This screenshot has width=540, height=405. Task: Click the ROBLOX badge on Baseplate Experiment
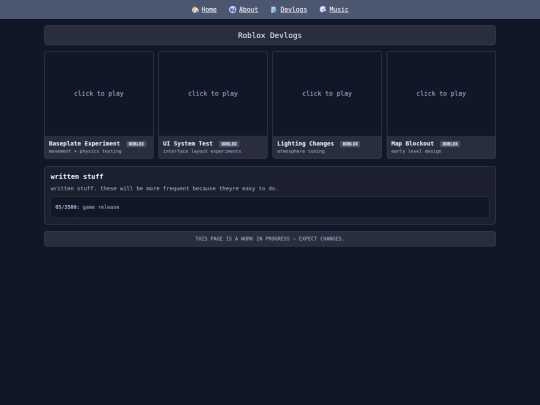tap(136, 144)
